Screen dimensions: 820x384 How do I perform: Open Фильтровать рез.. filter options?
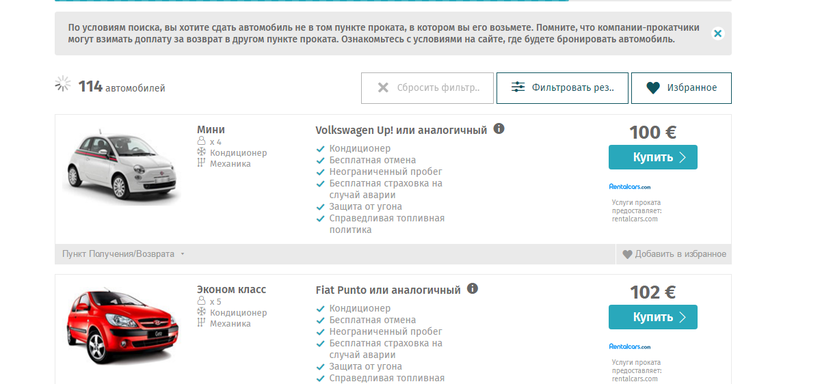pyautogui.click(x=562, y=88)
